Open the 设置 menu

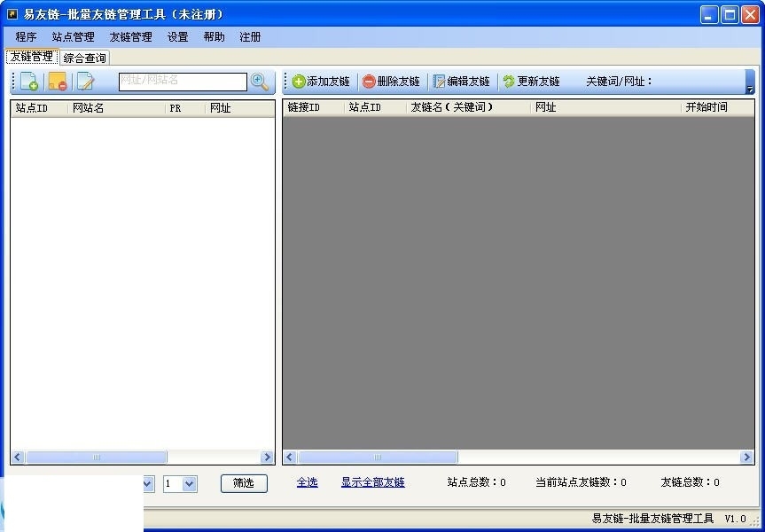(177, 37)
